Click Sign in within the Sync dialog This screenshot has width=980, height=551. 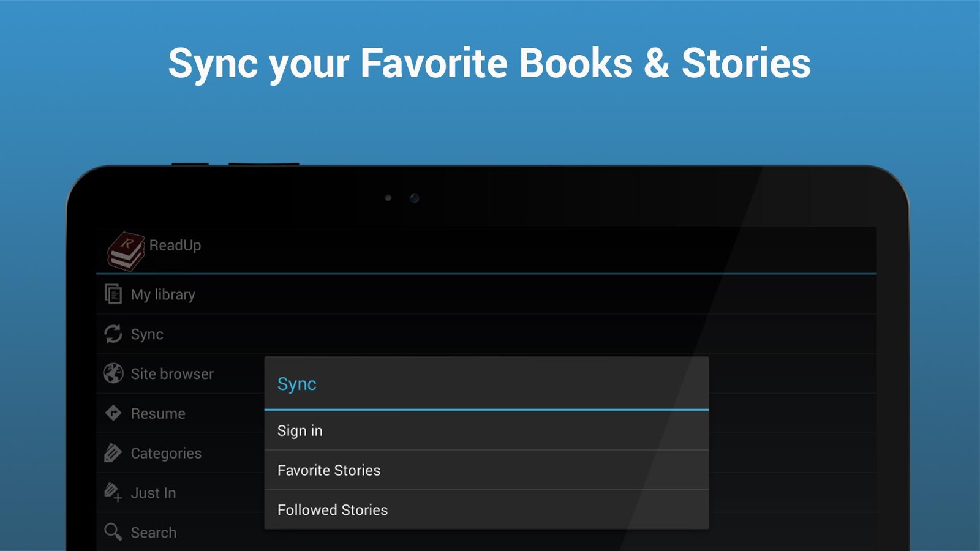click(x=300, y=430)
